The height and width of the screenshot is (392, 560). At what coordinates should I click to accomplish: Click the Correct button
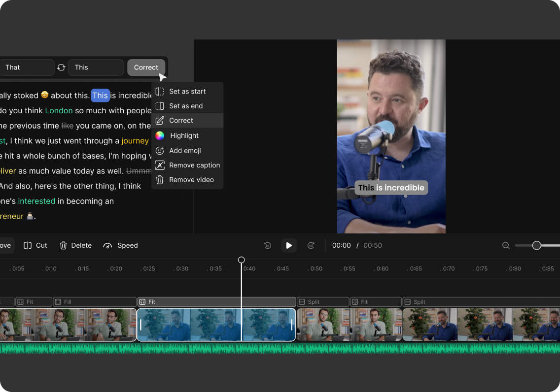(146, 67)
